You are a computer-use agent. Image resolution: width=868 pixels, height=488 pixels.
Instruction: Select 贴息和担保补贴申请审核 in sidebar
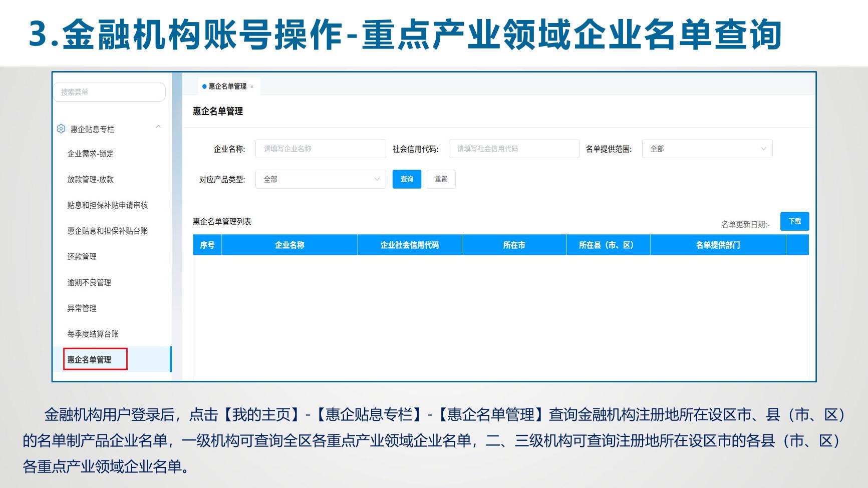pyautogui.click(x=108, y=205)
